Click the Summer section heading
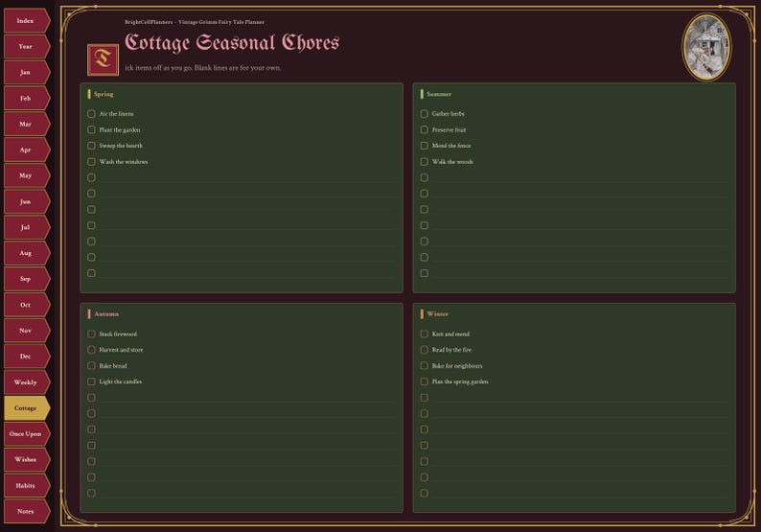The image size is (761, 532). pyautogui.click(x=439, y=94)
